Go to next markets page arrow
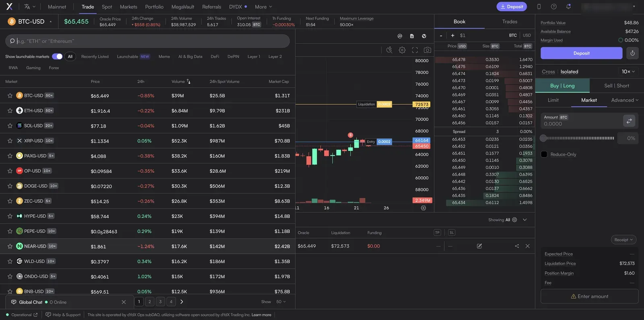 tap(182, 302)
